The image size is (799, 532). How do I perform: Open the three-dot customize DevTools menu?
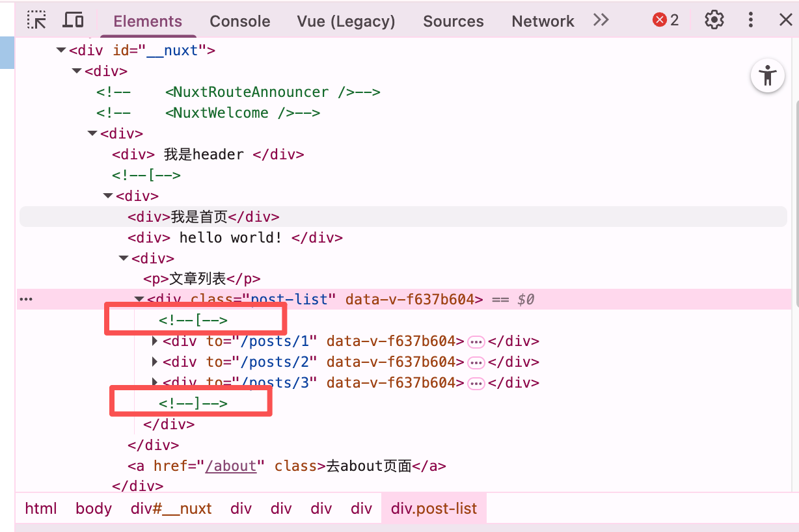coord(751,20)
